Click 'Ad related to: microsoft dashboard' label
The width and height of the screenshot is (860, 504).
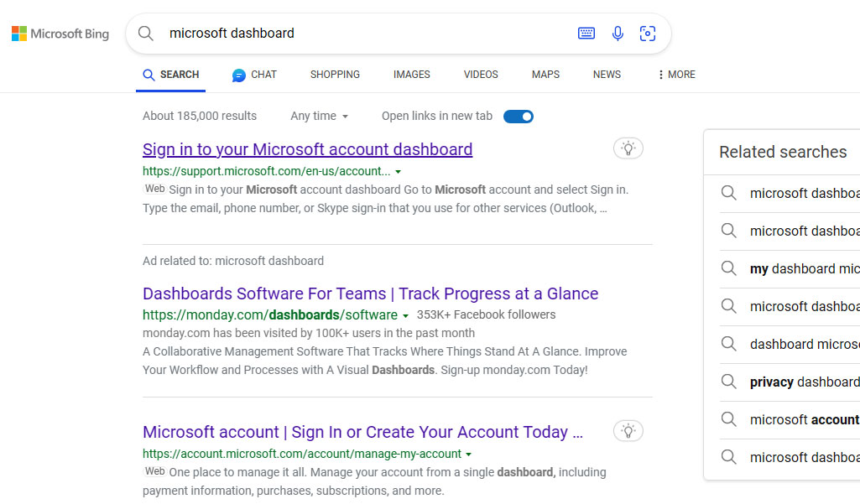233,261
